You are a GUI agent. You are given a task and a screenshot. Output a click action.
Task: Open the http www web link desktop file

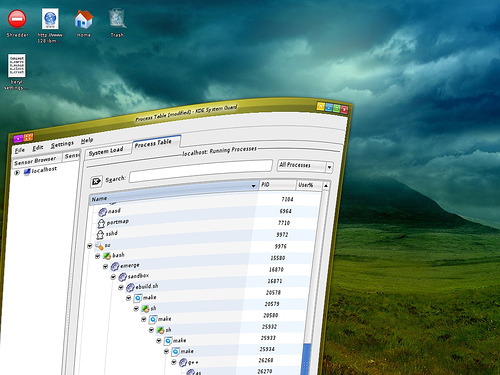click(x=50, y=19)
